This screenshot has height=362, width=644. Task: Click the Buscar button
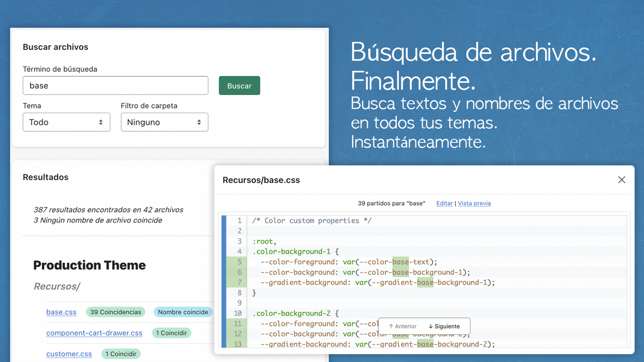pos(239,85)
